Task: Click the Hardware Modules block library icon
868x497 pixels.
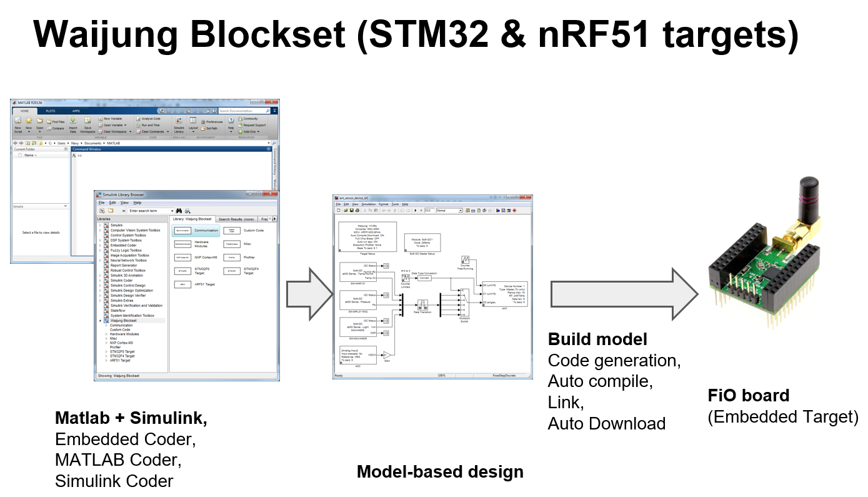Action: pos(182,244)
